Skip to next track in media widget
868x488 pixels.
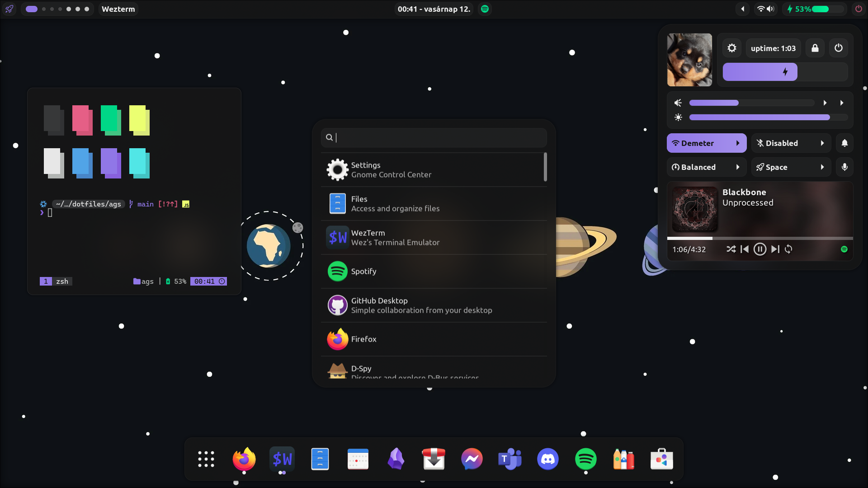click(775, 249)
